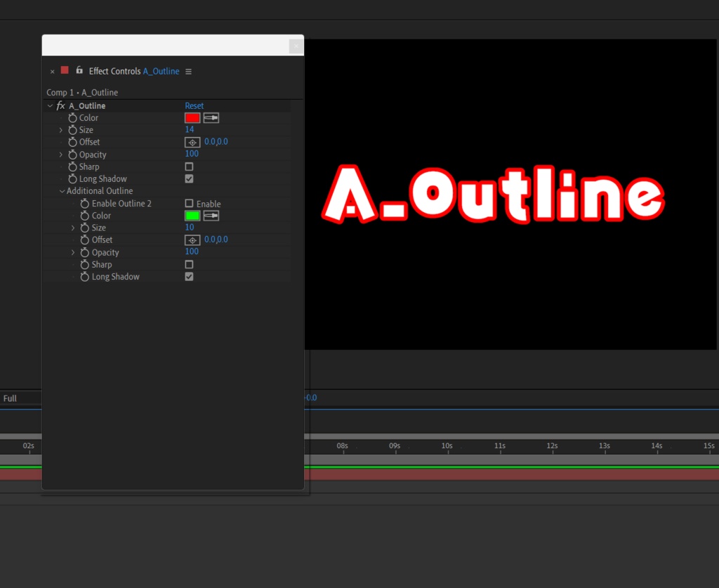Expand the Size parameter

61,129
